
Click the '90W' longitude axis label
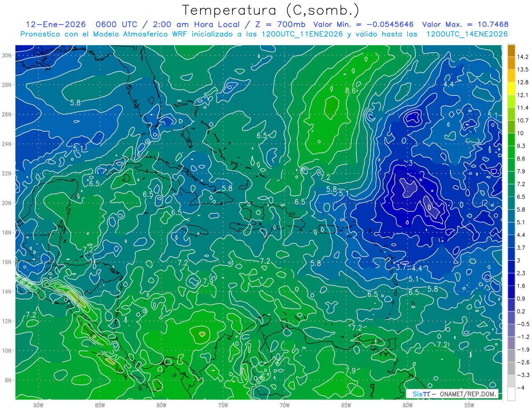click(38, 406)
